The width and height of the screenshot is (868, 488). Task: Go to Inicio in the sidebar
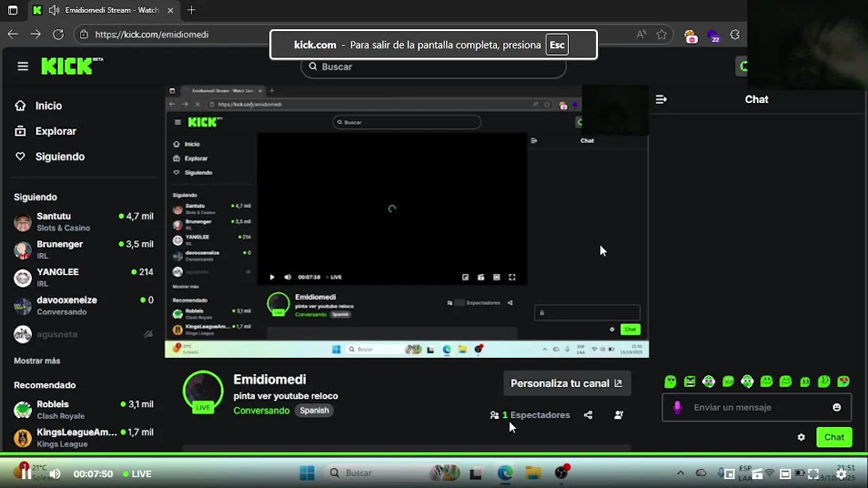[x=39, y=106]
